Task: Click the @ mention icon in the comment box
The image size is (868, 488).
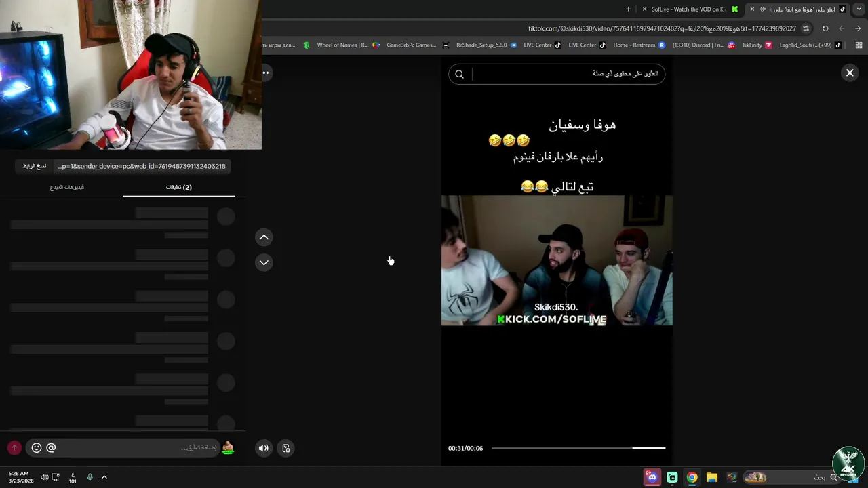Action: 51,448
